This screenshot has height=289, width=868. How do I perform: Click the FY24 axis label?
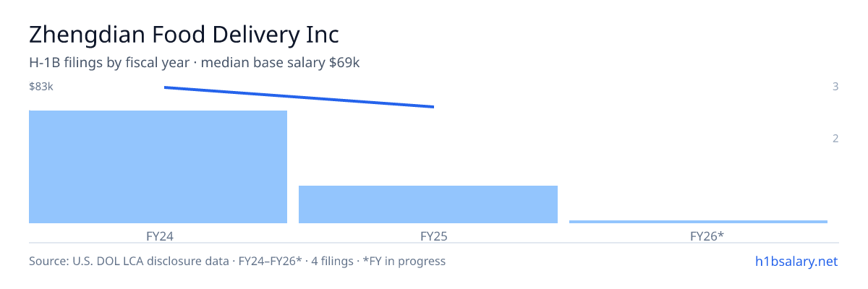tap(159, 236)
